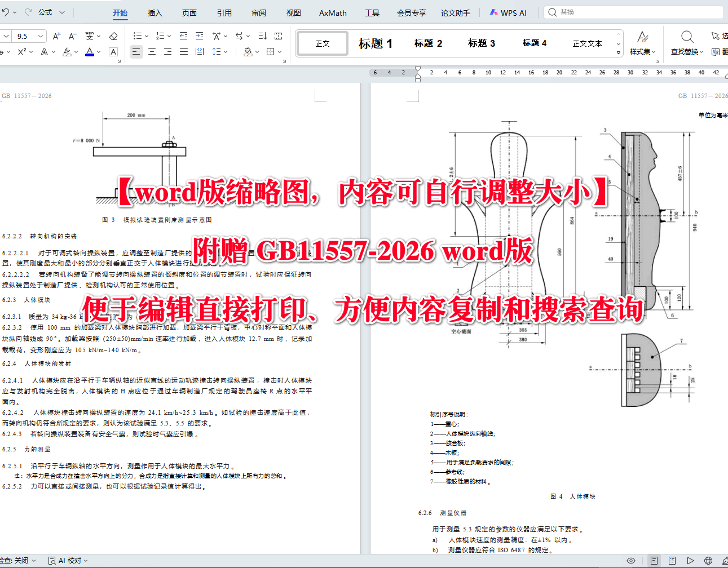Click the line spacing icon

(217, 52)
